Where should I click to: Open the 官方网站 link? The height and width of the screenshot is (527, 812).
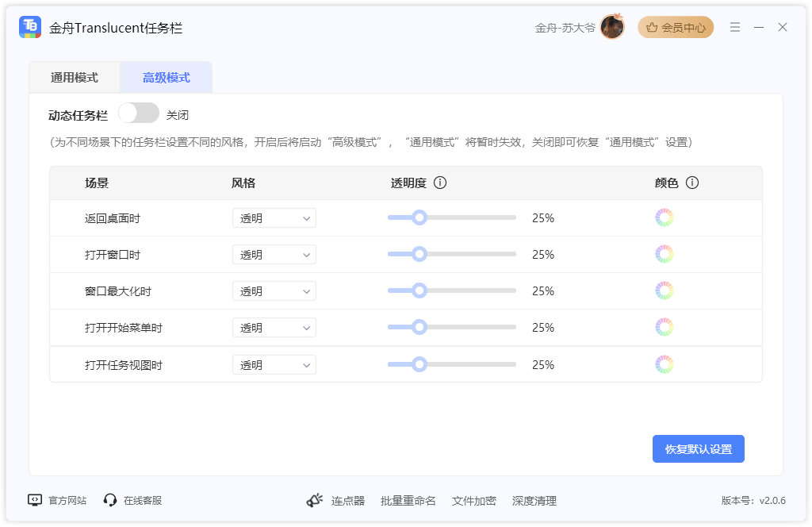pyautogui.click(x=67, y=501)
